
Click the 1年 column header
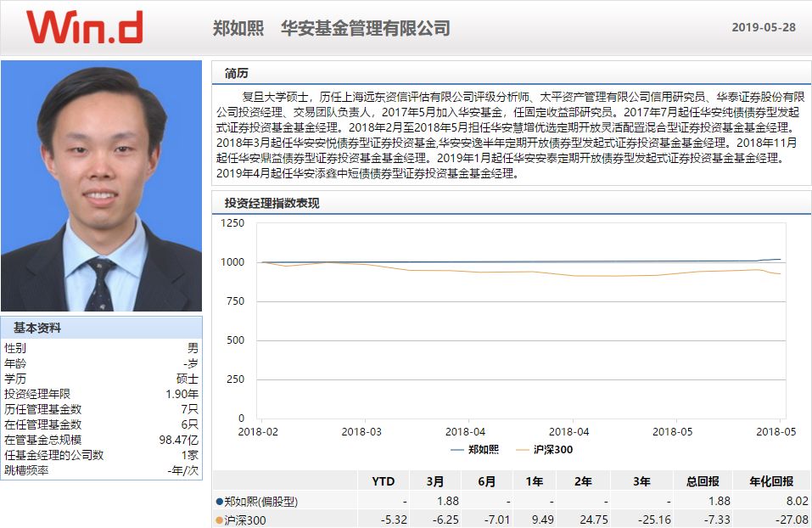[x=535, y=481]
